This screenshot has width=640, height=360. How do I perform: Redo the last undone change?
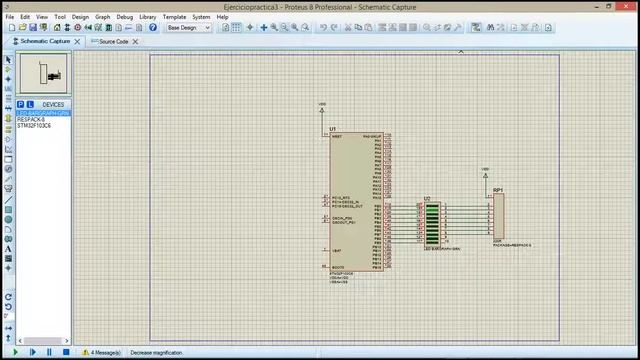coord(334,27)
